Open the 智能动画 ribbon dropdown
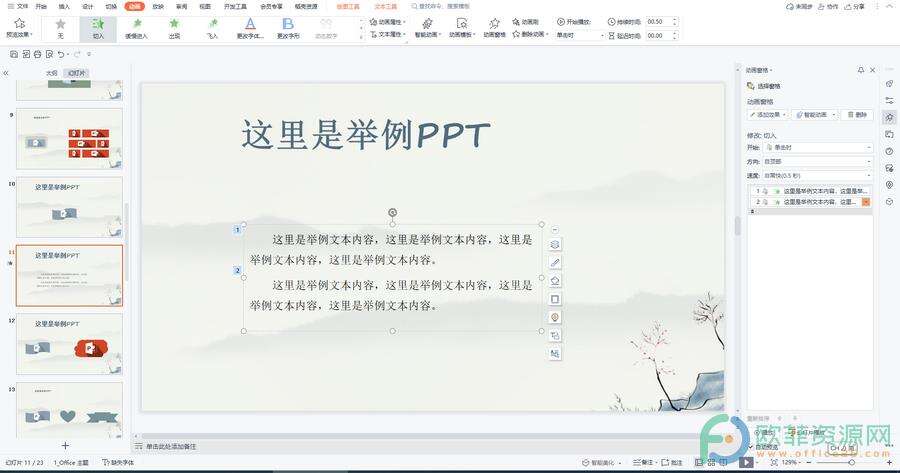900x473 pixels. (x=427, y=28)
